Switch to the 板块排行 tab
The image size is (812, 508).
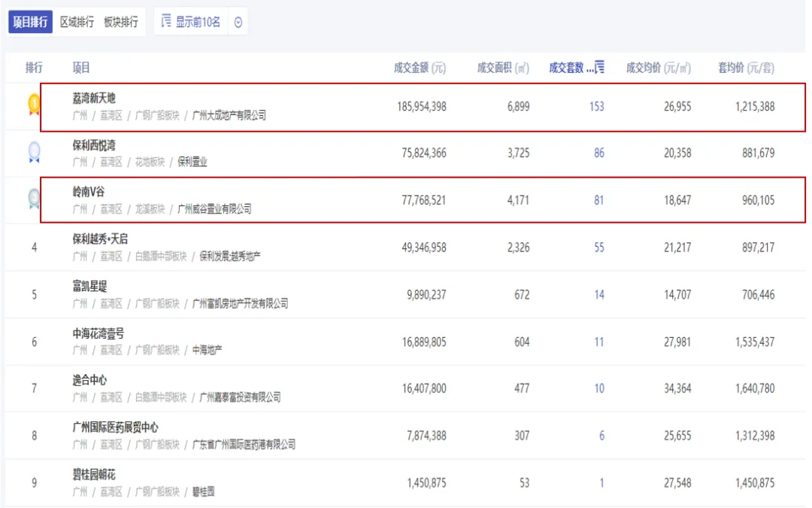tap(121, 22)
